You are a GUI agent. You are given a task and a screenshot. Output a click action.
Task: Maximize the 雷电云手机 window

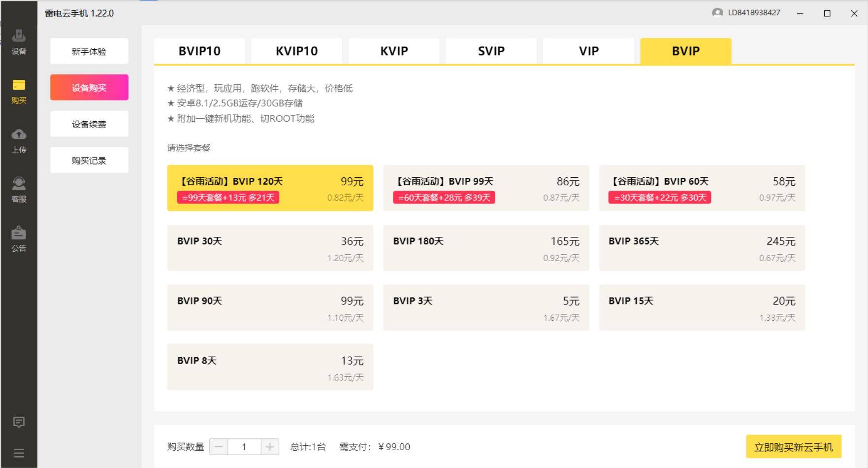coord(827,13)
